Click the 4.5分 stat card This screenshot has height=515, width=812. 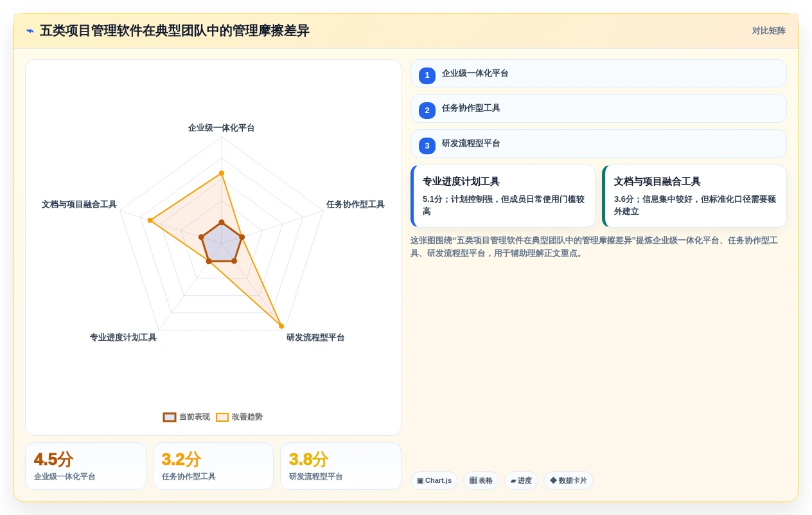coord(85,466)
